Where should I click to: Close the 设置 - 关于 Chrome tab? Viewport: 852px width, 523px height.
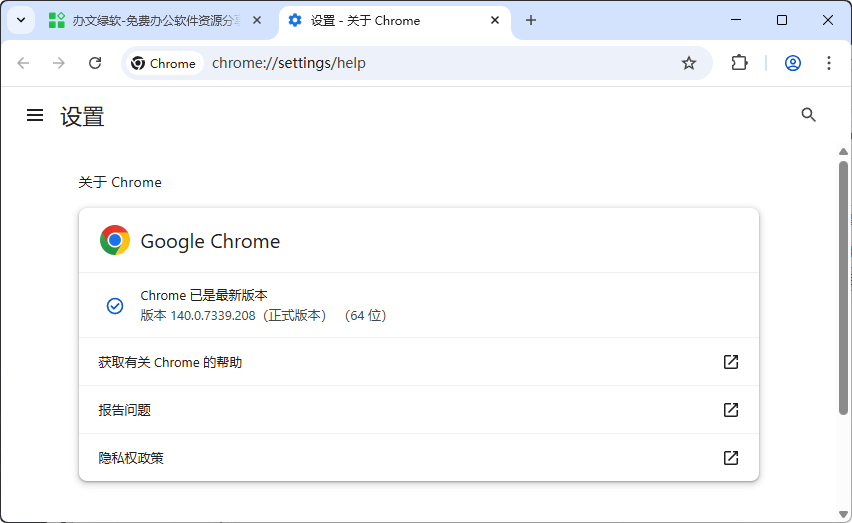(495, 20)
